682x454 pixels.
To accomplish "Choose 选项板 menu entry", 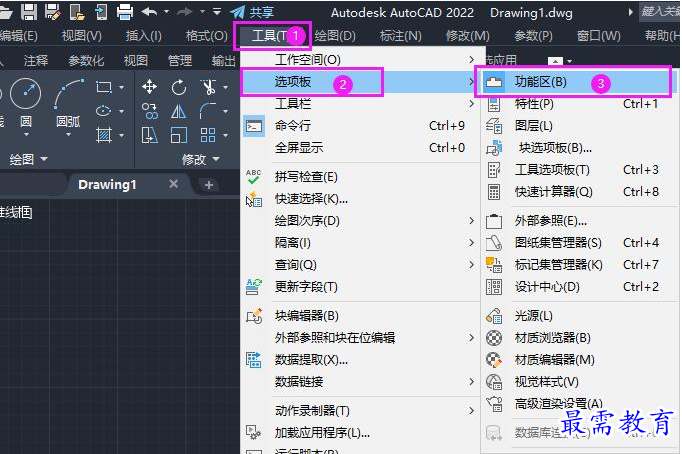I will pos(360,82).
